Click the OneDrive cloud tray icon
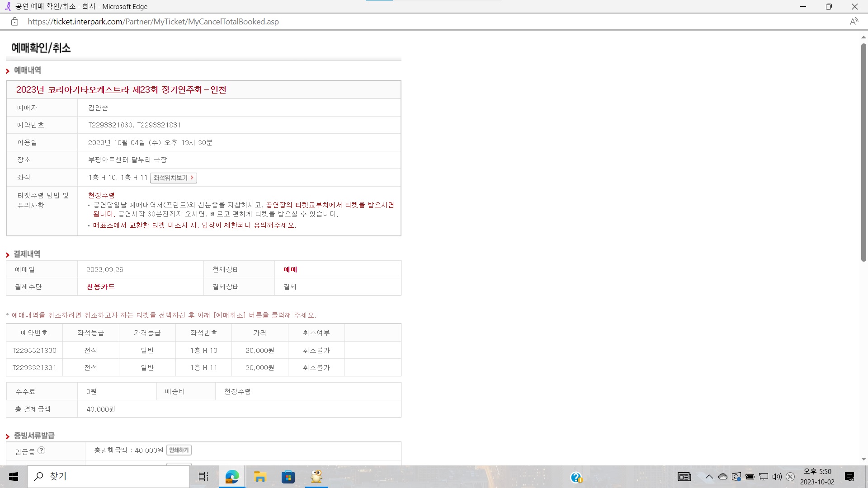The width and height of the screenshot is (868, 488). (722, 477)
